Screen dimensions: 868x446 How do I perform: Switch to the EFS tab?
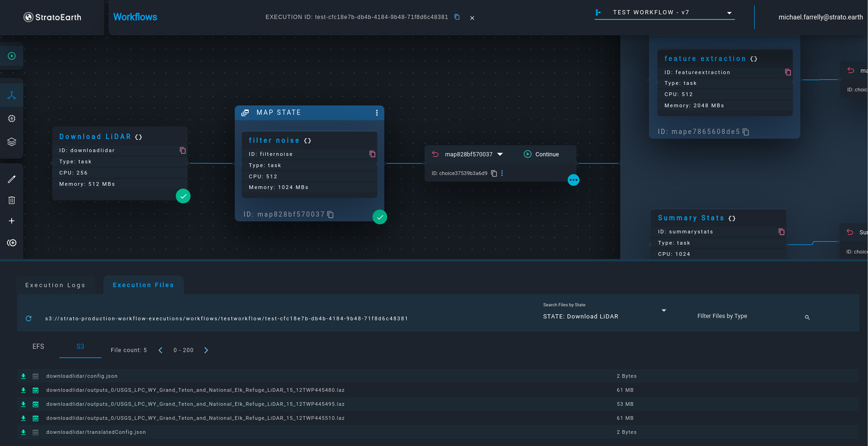coord(38,346)
